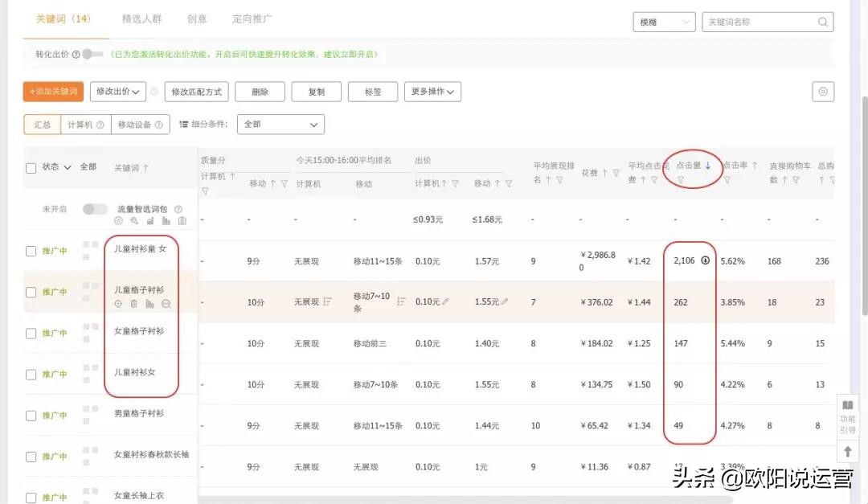868x504 pixels.
Task: Open the 模糊 dropdown near the search box
Action: tap(664, 22)
